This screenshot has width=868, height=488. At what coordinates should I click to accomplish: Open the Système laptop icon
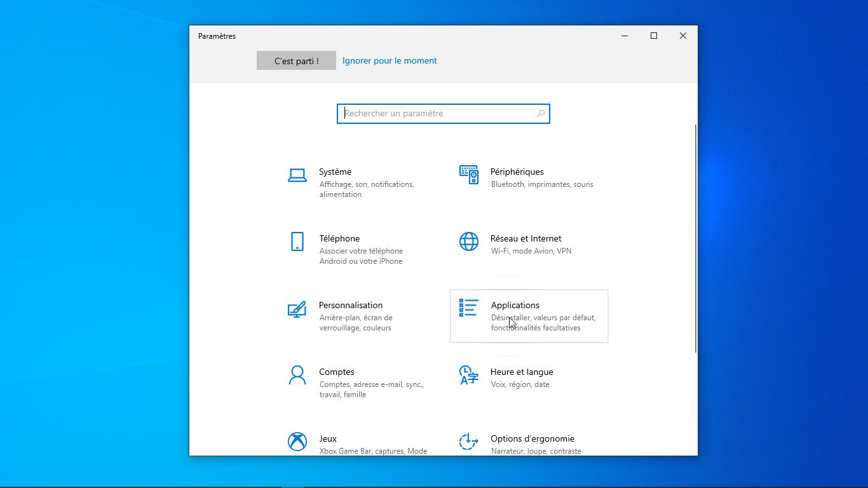tap(297, 175)
